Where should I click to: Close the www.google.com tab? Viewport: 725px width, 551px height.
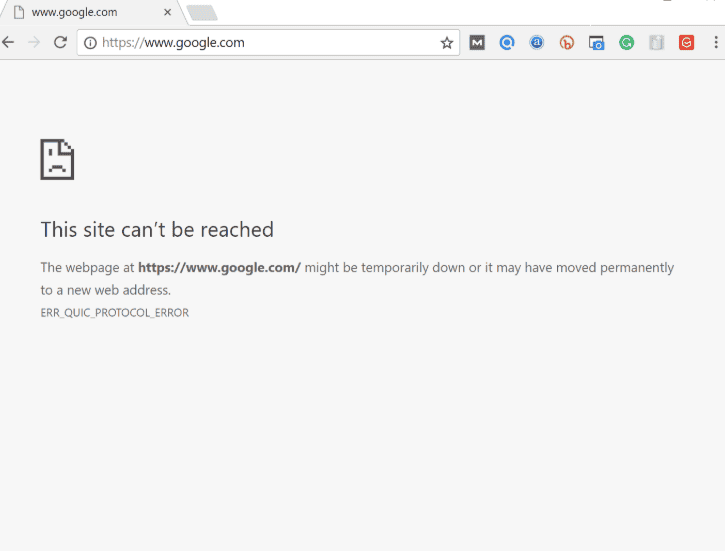167,12
